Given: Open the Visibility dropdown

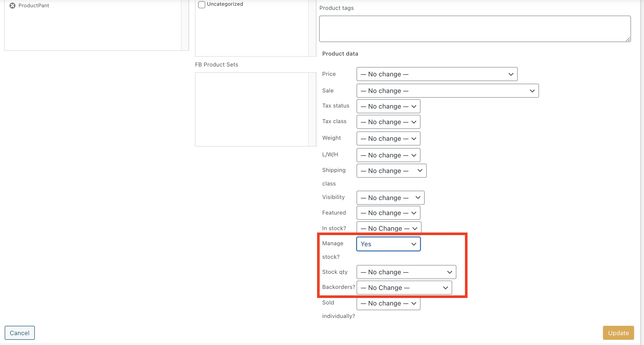Looking at the screenshot, I should pos(390,198).
